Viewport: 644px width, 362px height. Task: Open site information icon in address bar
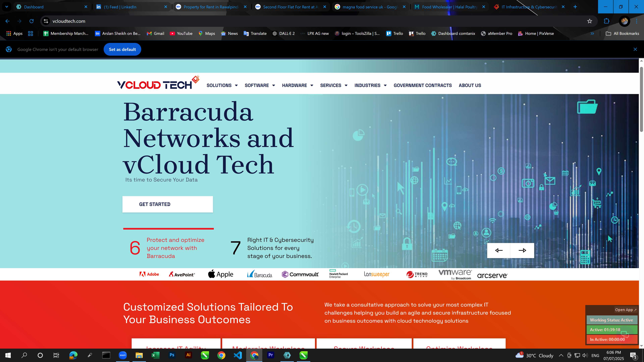click(46, 21)
